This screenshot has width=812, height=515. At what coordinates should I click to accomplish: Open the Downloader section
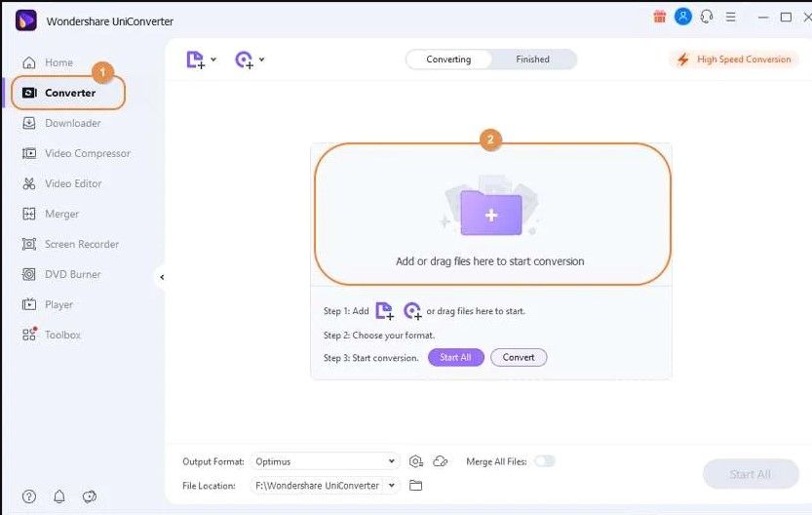(61, 123)
